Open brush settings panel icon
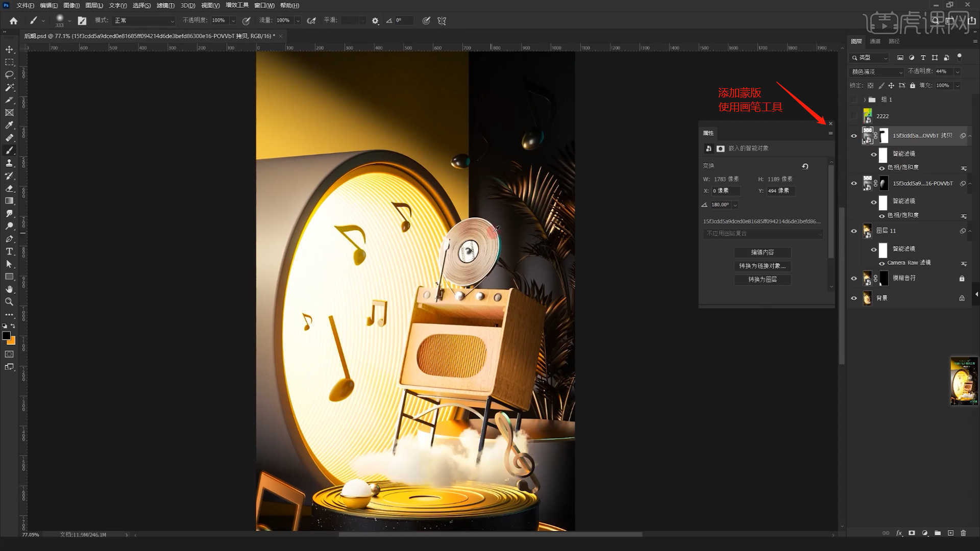Viewport: 980px width, 551px height. pos(82,21)
